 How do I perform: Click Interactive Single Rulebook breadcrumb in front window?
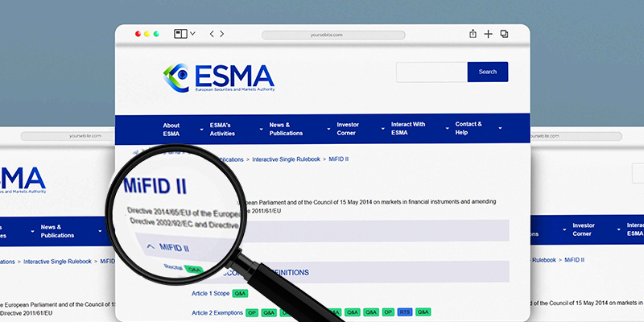286,159
